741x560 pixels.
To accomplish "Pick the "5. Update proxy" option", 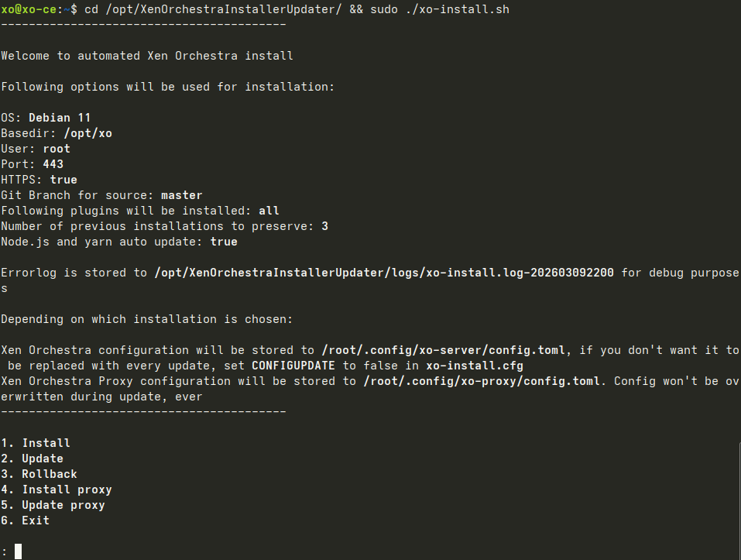I will click(53, 505).
